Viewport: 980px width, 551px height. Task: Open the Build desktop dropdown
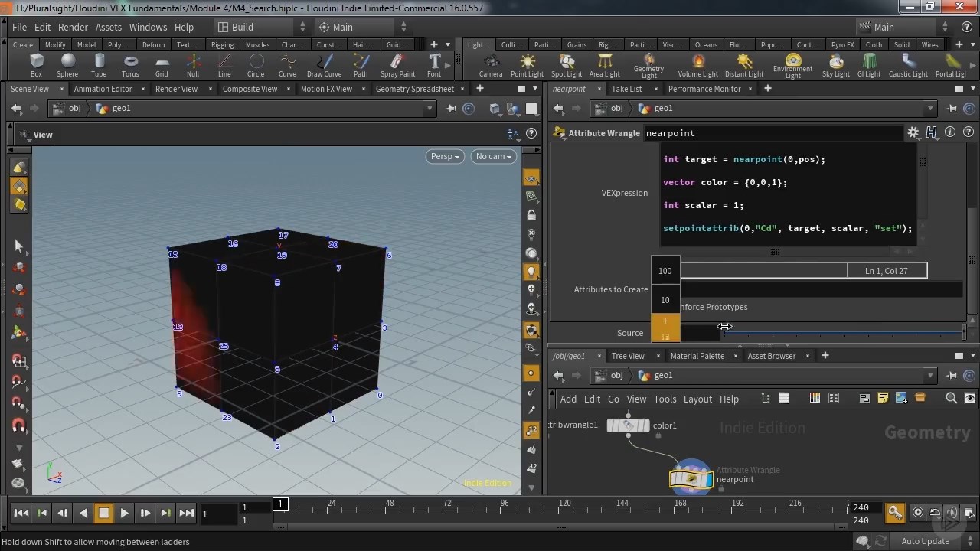260,27
